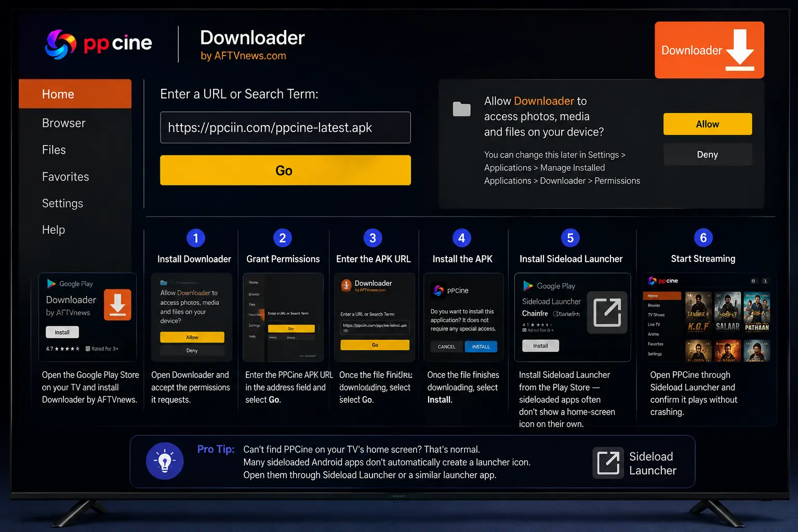This screenshot has width=798, height=532.
Task: Click the step 2 Downloader screen thumbnail
Action: tap(283, 317)
